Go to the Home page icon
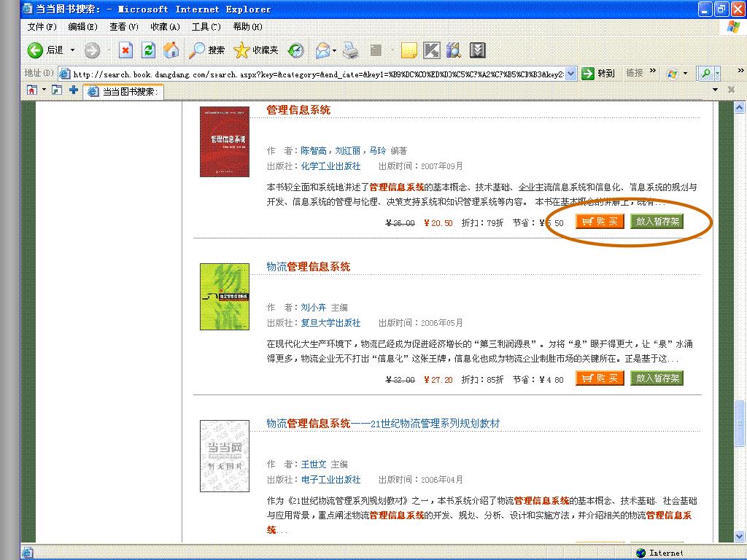The image size is (747, 560). pyautogui.click(x=171, y=50)
